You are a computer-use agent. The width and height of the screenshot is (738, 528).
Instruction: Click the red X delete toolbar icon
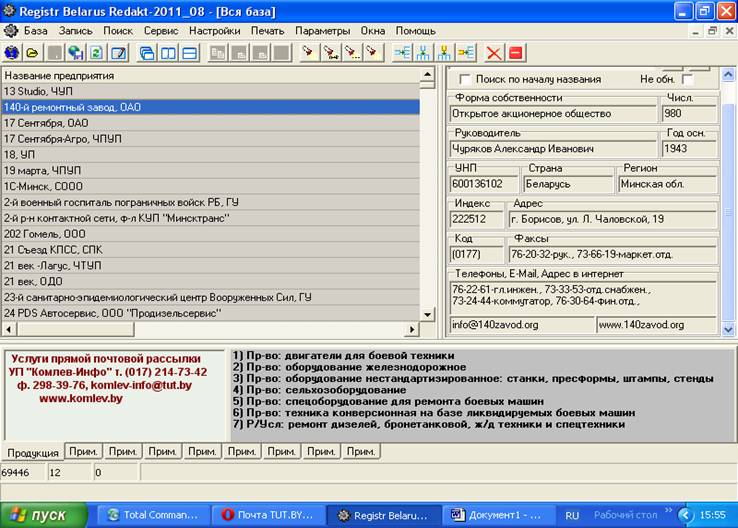click(x=494, y=52)
